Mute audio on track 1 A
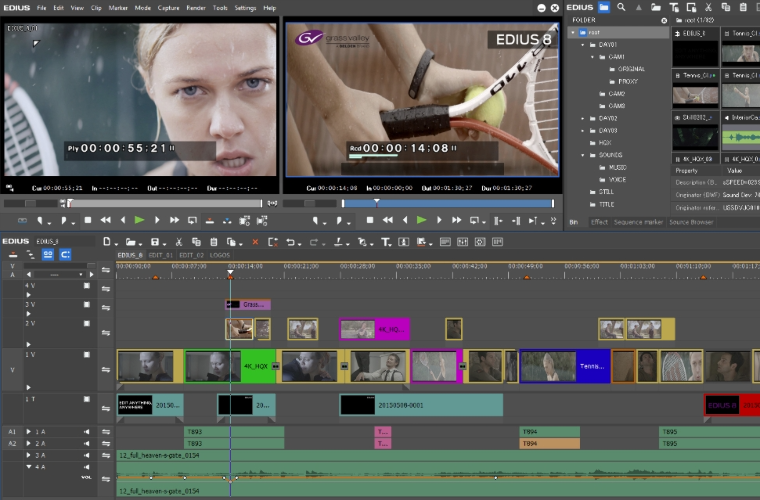 click(86, 431)
